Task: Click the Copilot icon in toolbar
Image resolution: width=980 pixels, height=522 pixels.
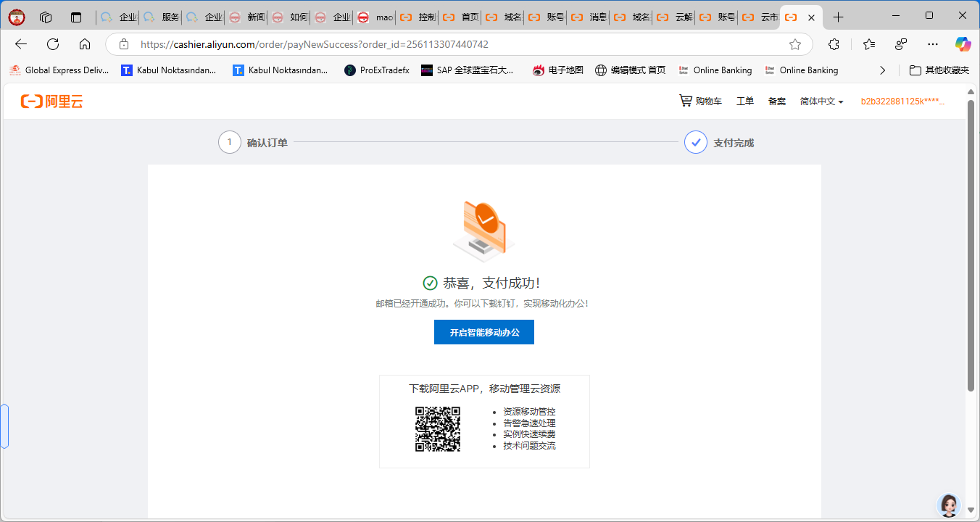Action: 963,44
